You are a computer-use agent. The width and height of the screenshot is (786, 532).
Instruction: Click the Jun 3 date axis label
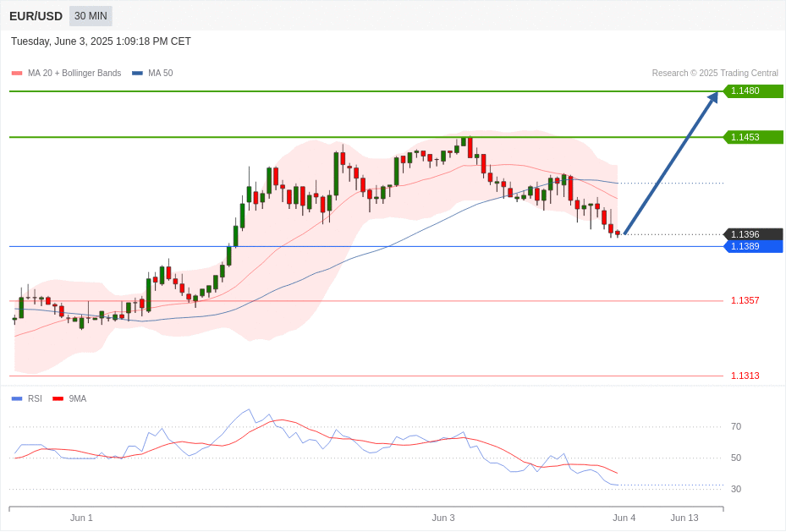pos(443,518)
